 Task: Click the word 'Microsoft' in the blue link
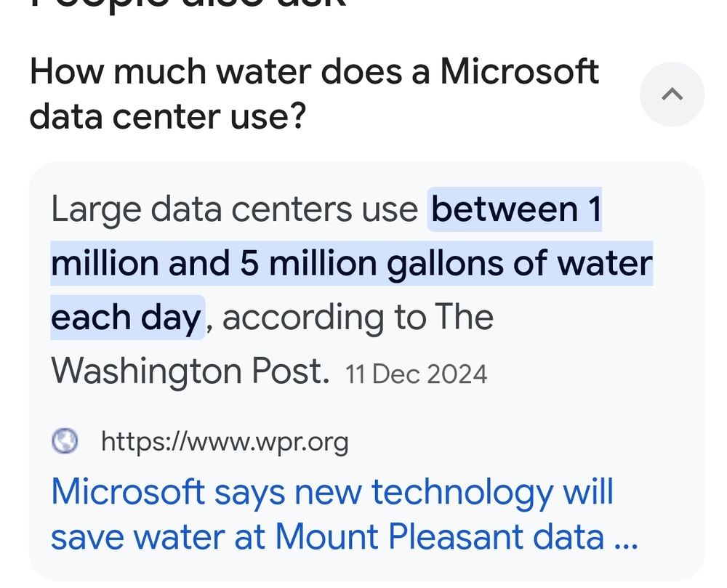[x=128, y=492]
